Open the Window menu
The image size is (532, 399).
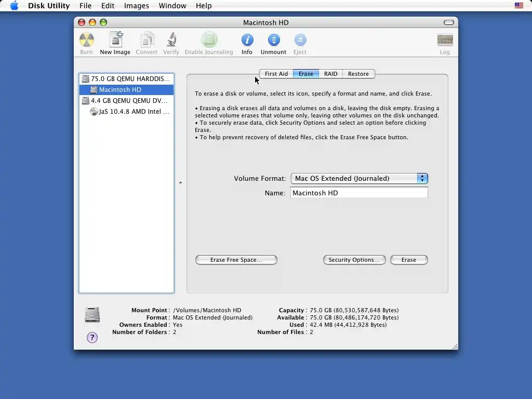[172, 5]
